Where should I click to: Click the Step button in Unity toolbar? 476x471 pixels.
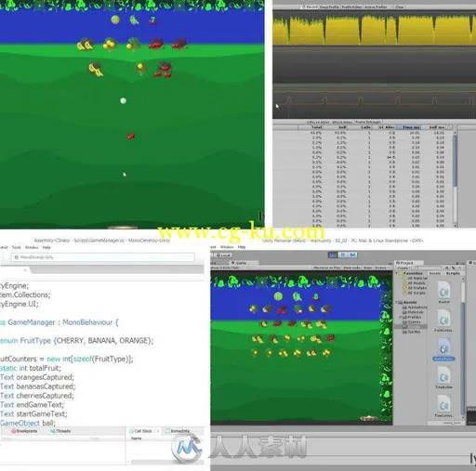click(x=352, y=255)
